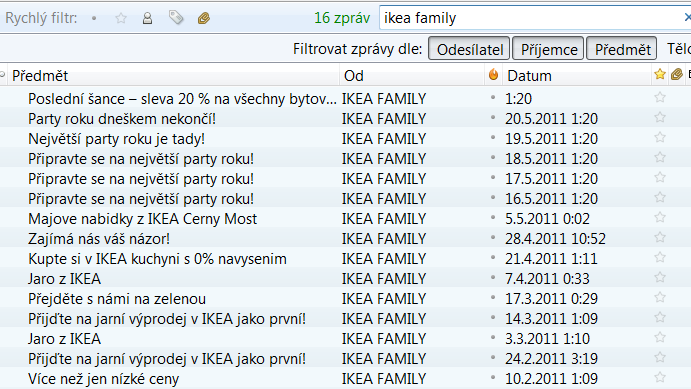Star 'Přejděte s námi na zelenou' message
This screenshot has width=691, height=389.
[660, 297]
